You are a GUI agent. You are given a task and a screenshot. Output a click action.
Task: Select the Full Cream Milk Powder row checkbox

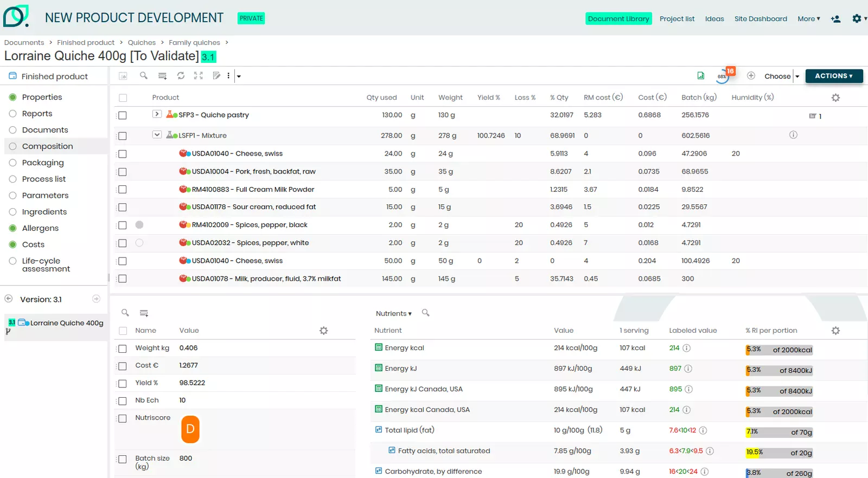[x=123, y=190]
